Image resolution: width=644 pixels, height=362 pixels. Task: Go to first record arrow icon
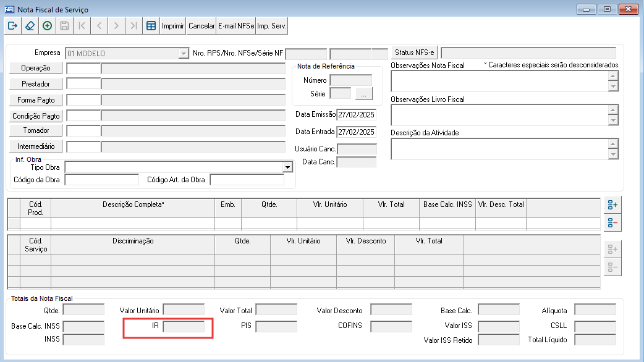point(82,26)
